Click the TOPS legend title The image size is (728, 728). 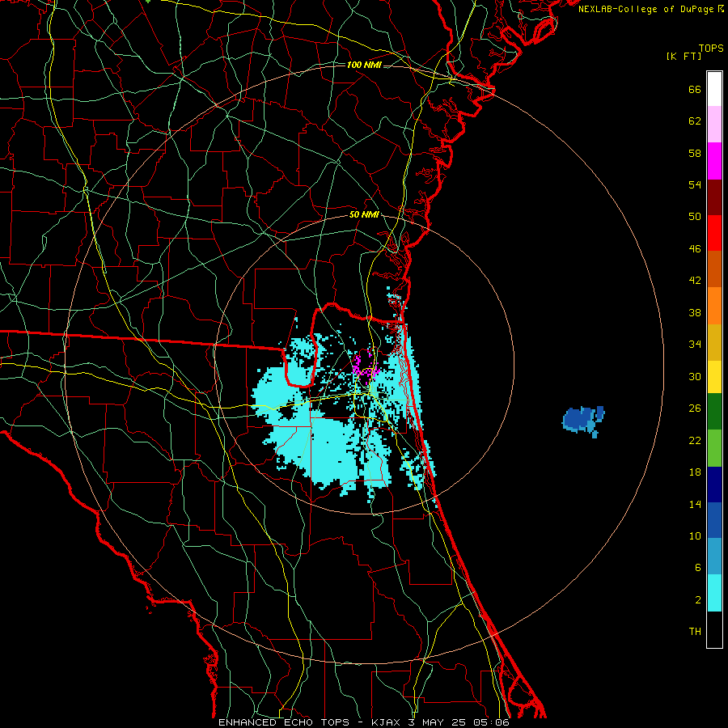point(711,48)
